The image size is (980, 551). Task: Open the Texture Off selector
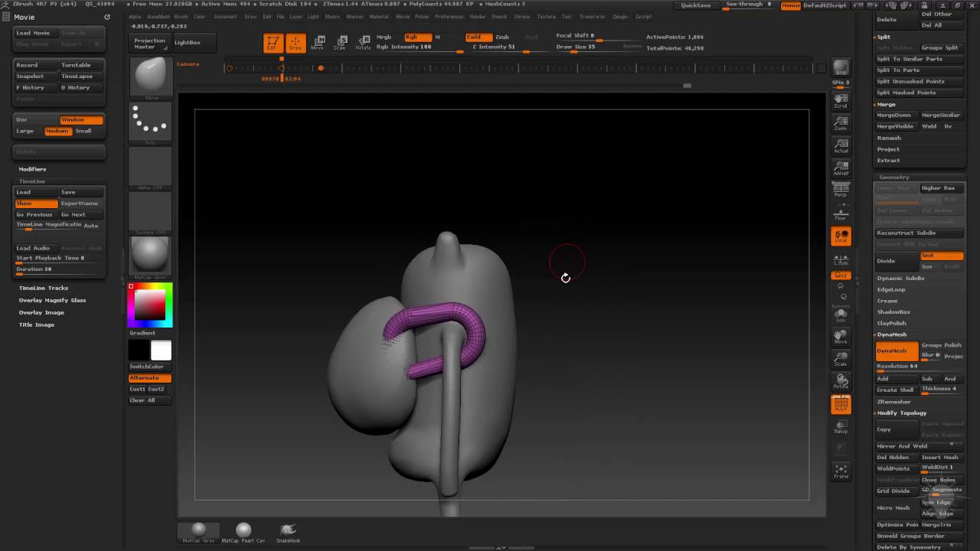pos(150,213)
